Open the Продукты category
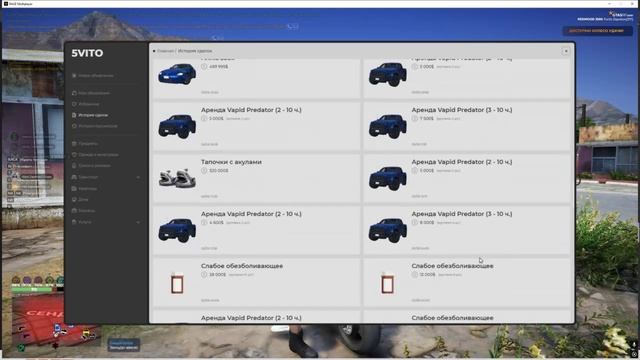 pyautogui.click(x=85, y=144)
